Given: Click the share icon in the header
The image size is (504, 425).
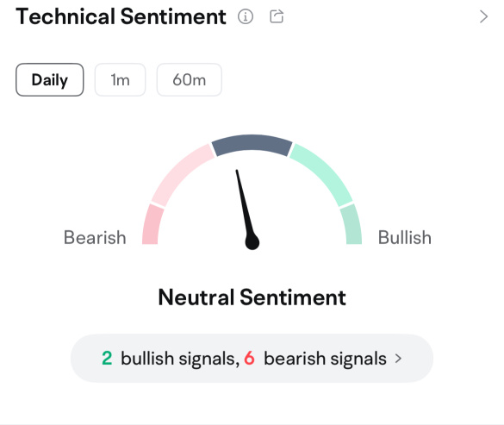Looking at the screenshot, I should pyautogui.click(x=277, y=16).
